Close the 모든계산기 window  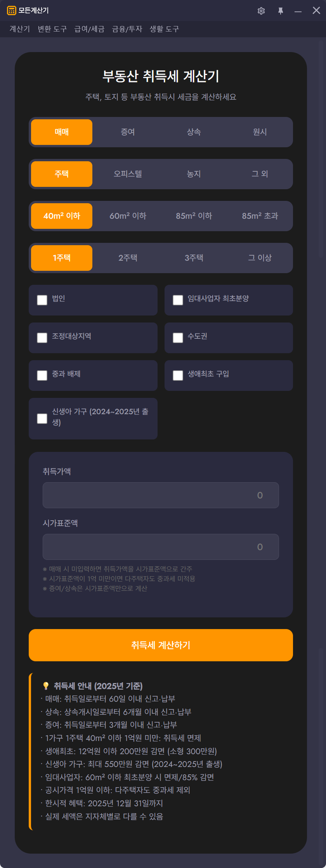(316, 10)
